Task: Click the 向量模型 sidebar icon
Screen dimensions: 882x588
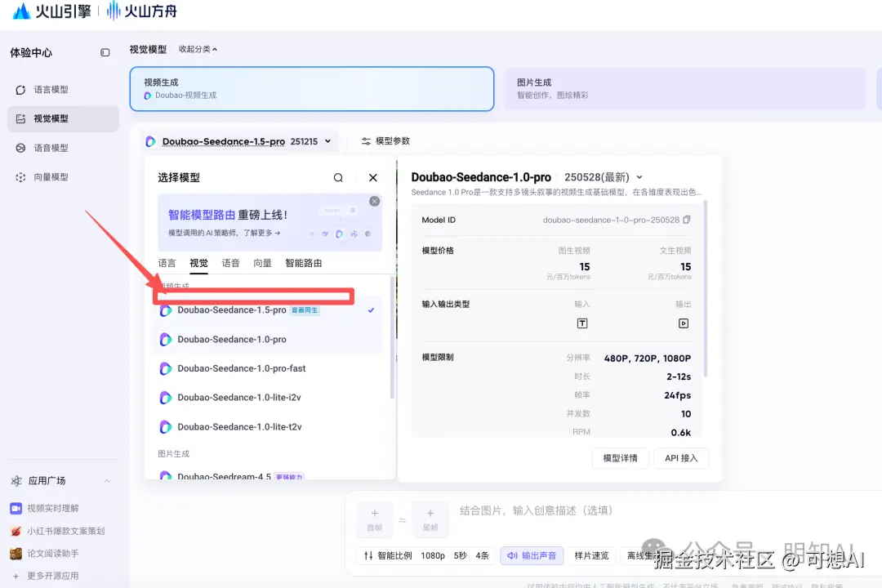Action: (20, 177)
